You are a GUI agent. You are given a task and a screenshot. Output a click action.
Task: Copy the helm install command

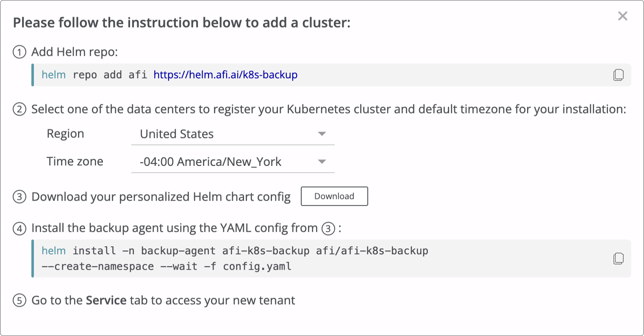coord(618,259)
